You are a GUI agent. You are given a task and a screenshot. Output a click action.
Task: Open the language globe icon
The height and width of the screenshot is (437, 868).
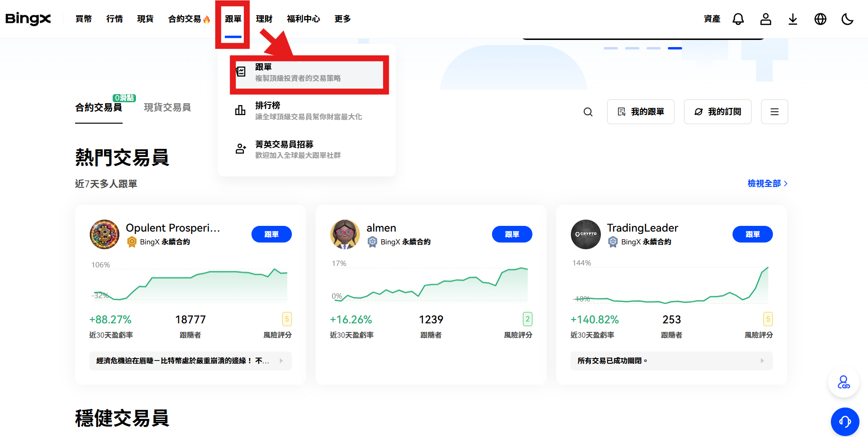coord(820,19)
